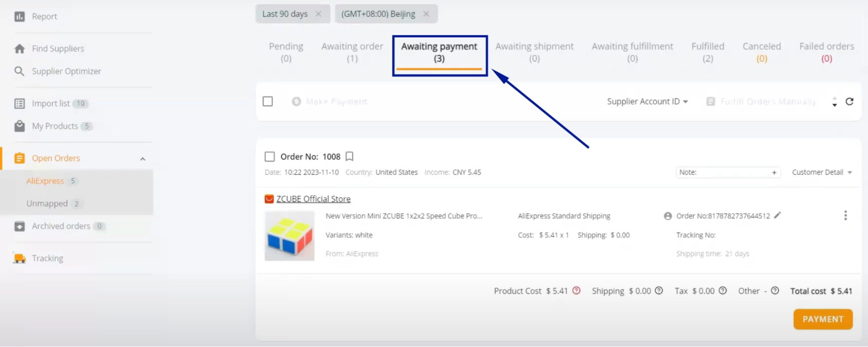
Task: Collapse the Open Orders menu chevron
Action: [142, 159]
